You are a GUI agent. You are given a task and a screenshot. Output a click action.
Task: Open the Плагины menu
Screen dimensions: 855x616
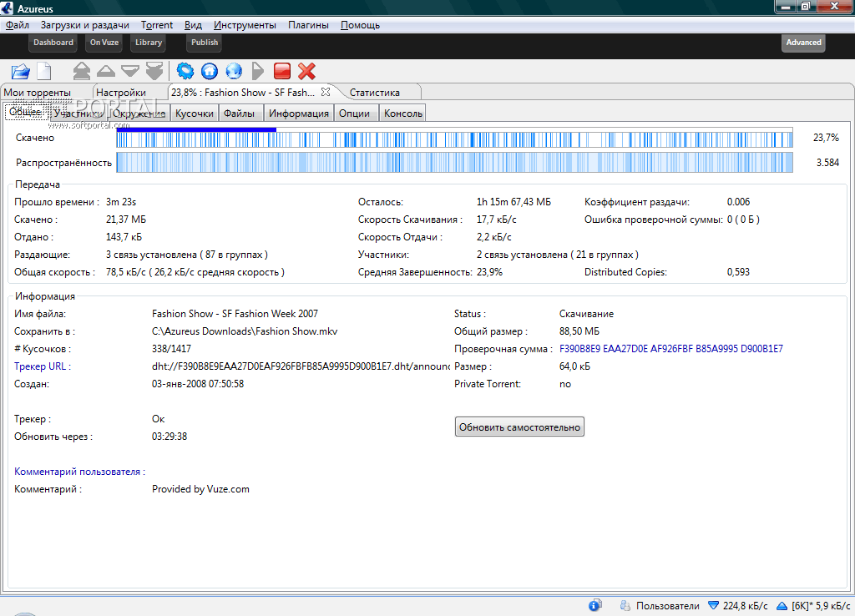[309, 25]
